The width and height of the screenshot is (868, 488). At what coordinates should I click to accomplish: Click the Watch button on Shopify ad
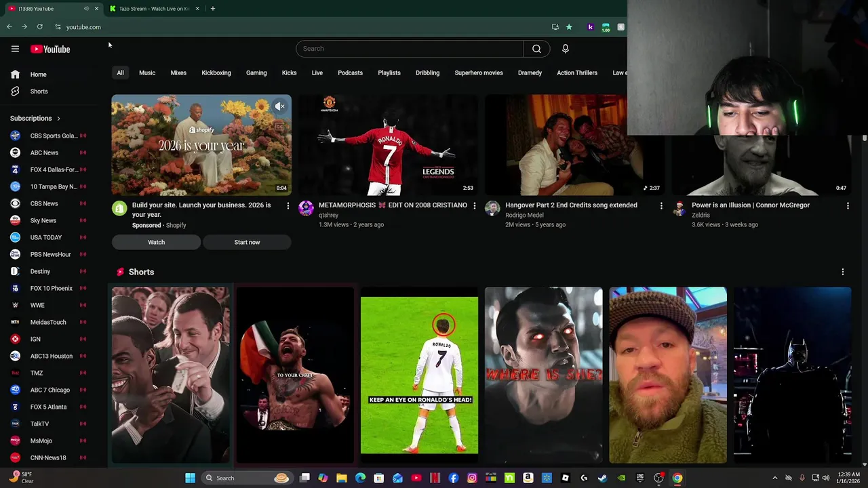pyautogui.click(x=156, y=242)
